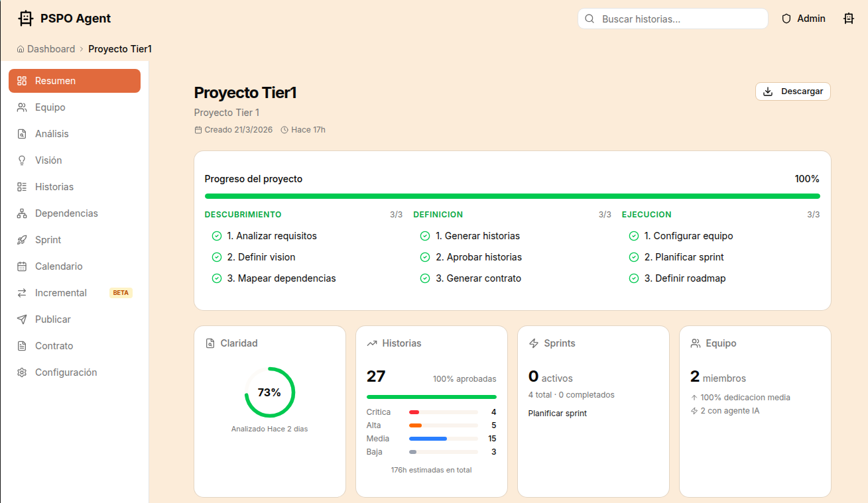Select the Resumen sidebar item

point(74,81)
